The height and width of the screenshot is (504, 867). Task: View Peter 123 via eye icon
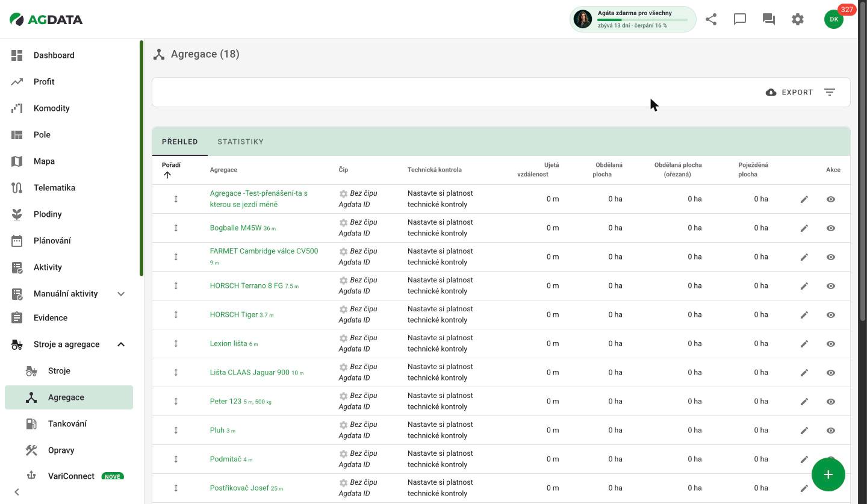831,402
